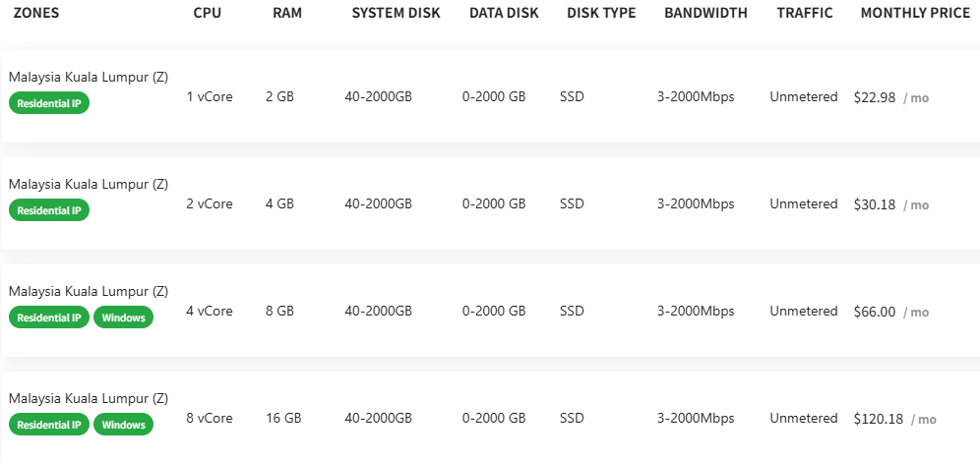
Task: Click the ZONES column header
Action: click(36, 14)
